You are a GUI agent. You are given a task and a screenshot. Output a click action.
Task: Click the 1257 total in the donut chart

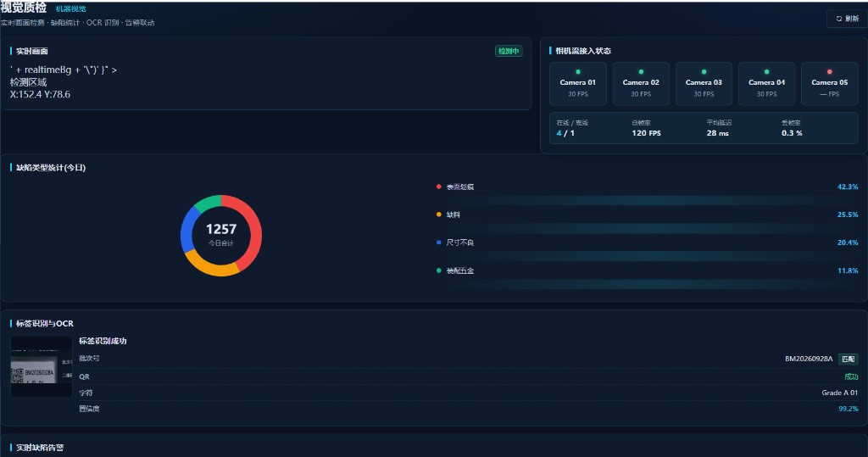(x=221, y=229)
